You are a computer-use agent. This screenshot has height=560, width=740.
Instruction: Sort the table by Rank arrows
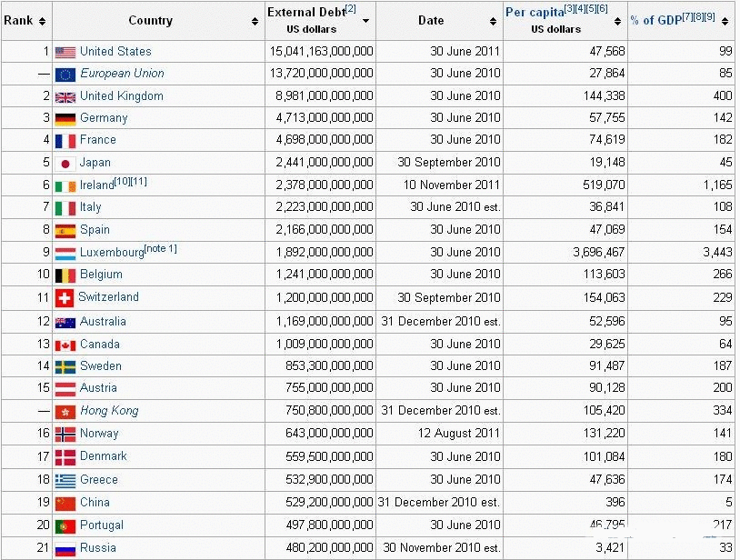43,21
